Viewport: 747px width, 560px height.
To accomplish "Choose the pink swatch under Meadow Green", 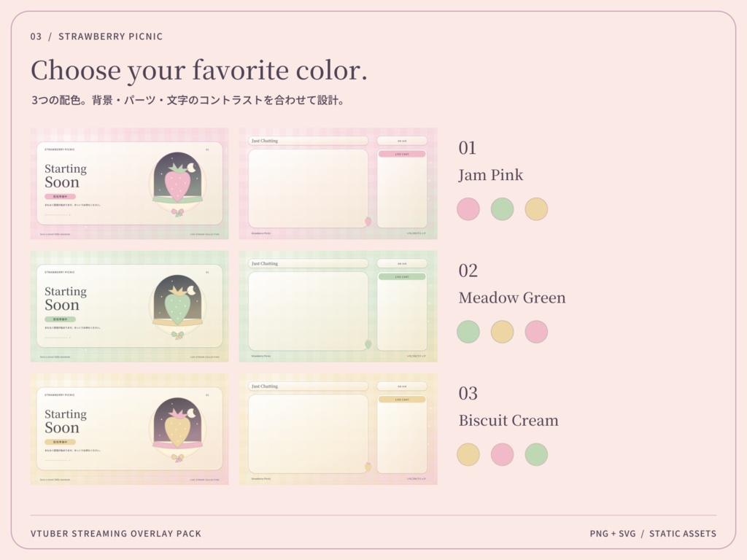I will 536,332.
